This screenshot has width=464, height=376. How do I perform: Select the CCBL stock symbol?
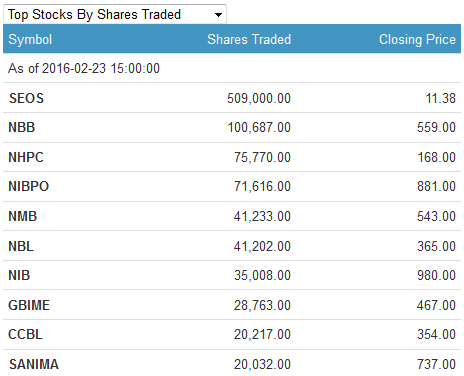25,334
